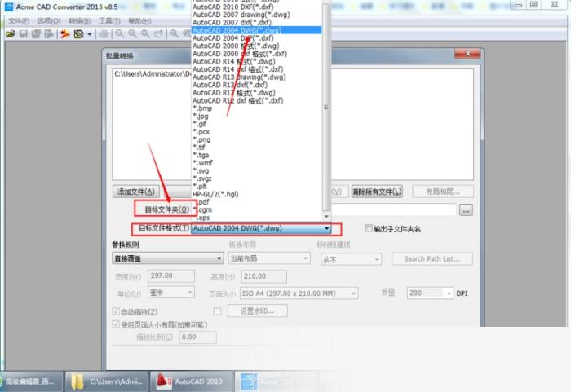The height and width of the screenshot is (392, 571).
Task: Pick the *.png output format
Action: [256, 139]
